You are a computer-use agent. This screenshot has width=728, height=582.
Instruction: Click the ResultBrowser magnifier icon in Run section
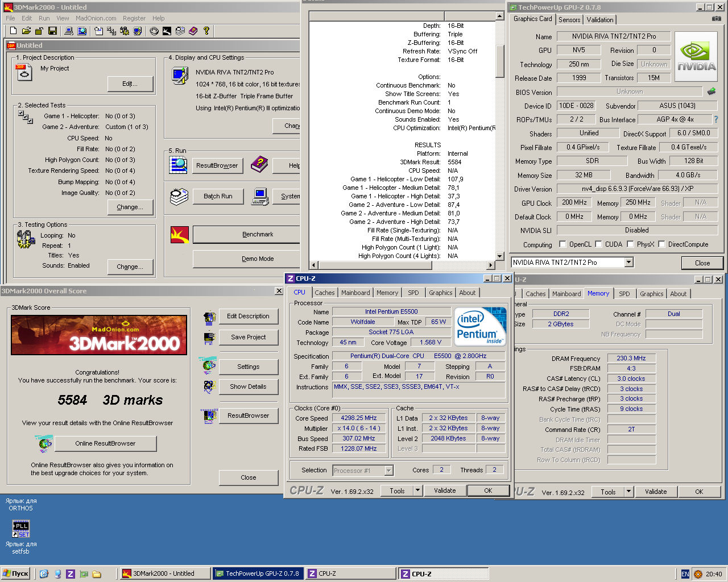[179, 165]
